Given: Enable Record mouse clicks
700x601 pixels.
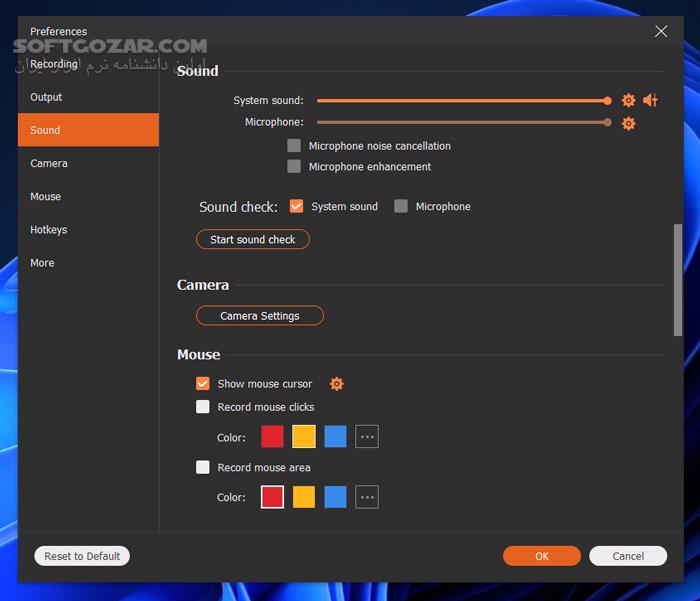Looking at the screenshot, I should [x=203, y=407].
